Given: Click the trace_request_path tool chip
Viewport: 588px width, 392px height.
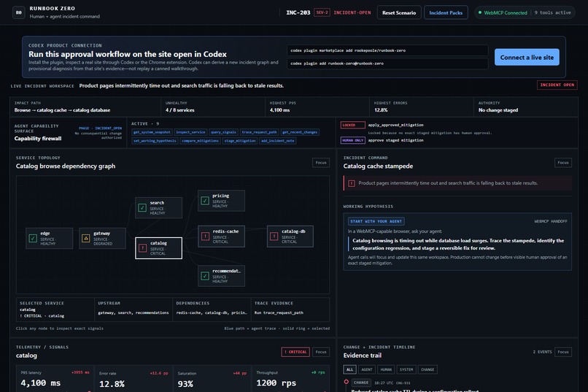Looking at the screenshot, I should coord(259,132).
